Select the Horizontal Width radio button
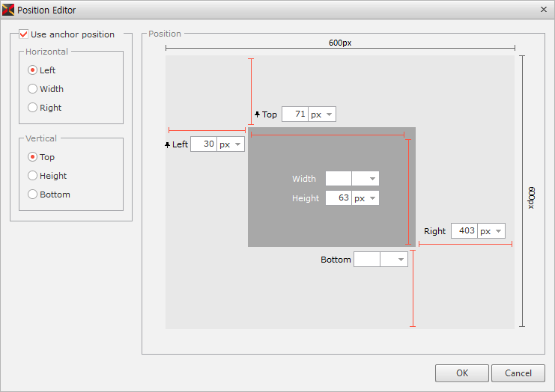The height and width of the screenshot is (392, 555). pos(32,89)
